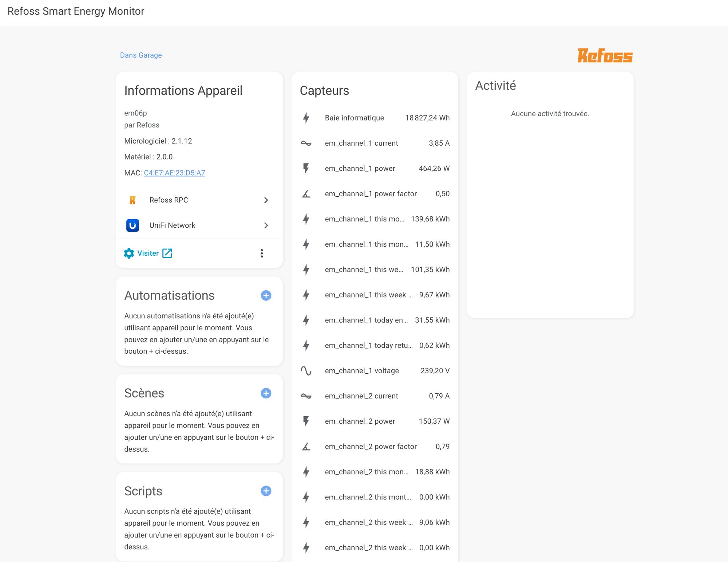
Task: Click the add automation plus icon
Action: (x=266, y=295)
